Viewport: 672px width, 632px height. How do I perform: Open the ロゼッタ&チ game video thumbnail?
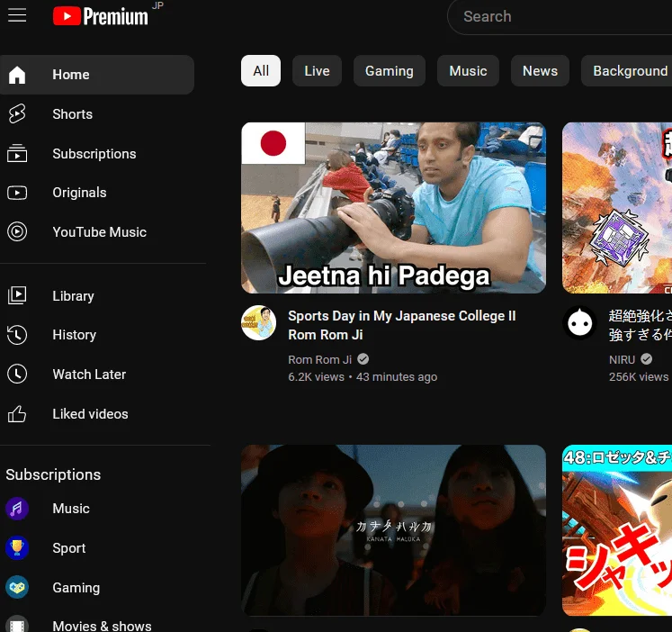tap(617, 530)
